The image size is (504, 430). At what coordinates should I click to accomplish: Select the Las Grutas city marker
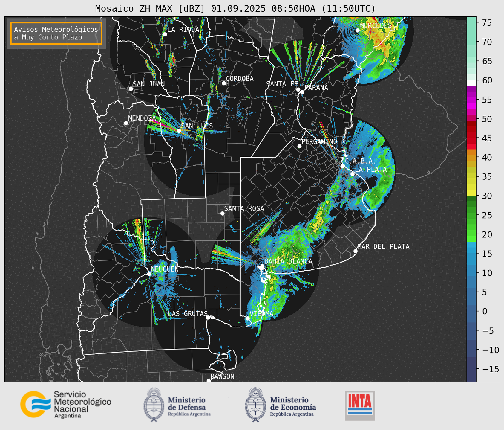click(208, 318)
